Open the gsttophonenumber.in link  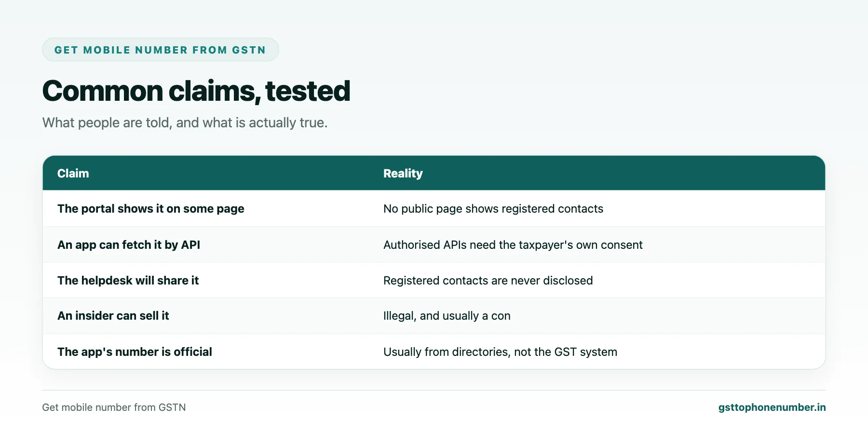tap(772, 407)
